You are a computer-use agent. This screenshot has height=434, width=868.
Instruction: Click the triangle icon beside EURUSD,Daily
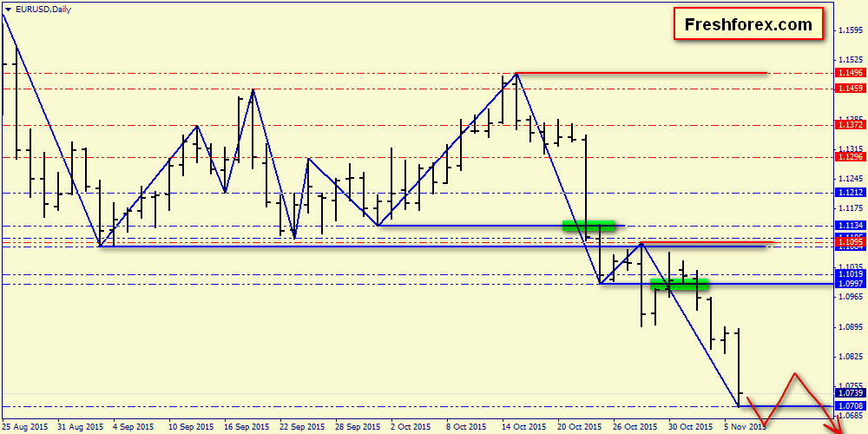(x=7, y=9)
